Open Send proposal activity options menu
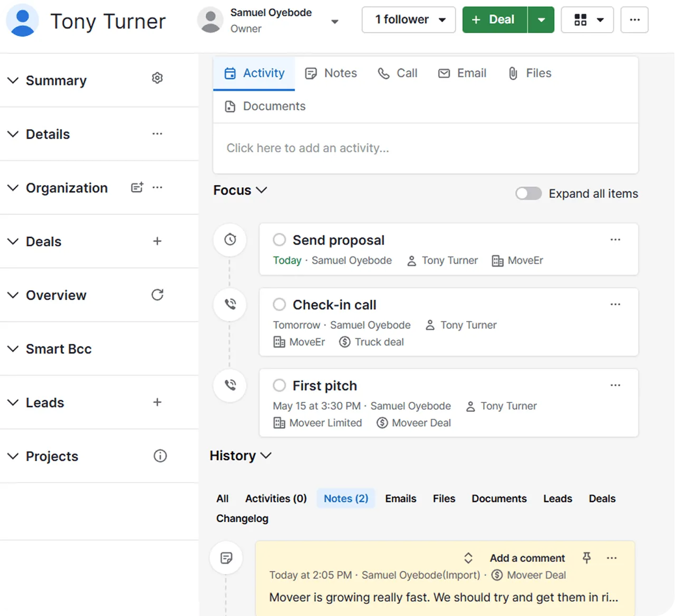The image size is (675, 616). (x=615, y=239)
